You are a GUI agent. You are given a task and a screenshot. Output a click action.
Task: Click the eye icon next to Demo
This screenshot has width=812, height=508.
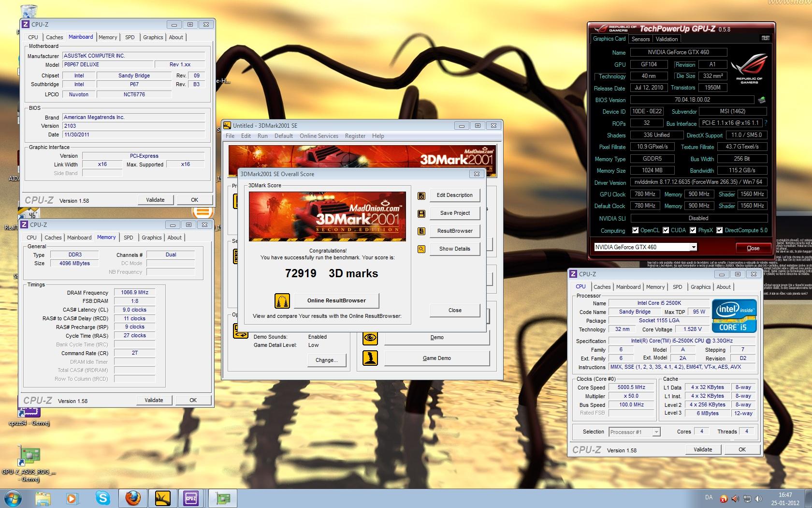(x=370, y=338)
